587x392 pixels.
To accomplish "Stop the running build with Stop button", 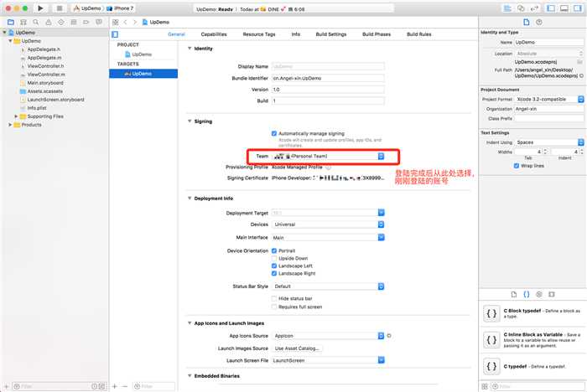I will [x=60, y=8].
